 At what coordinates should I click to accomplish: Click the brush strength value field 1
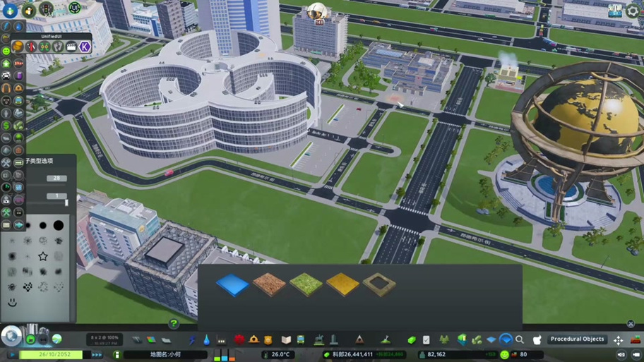point(56,195)
